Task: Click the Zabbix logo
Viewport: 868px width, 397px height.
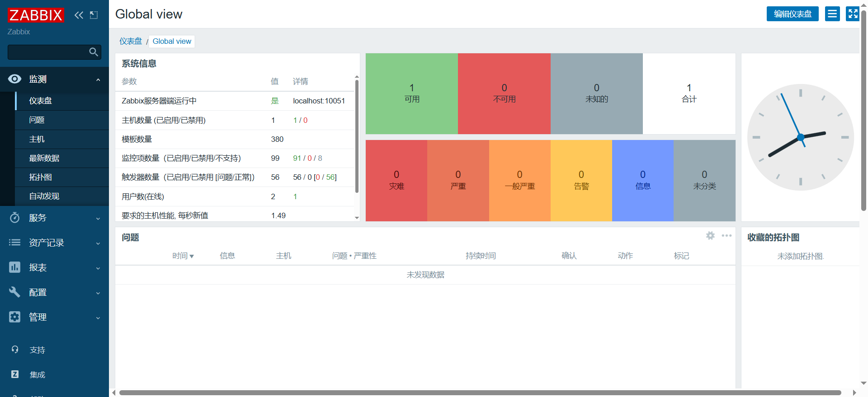Action: [36, 15]
